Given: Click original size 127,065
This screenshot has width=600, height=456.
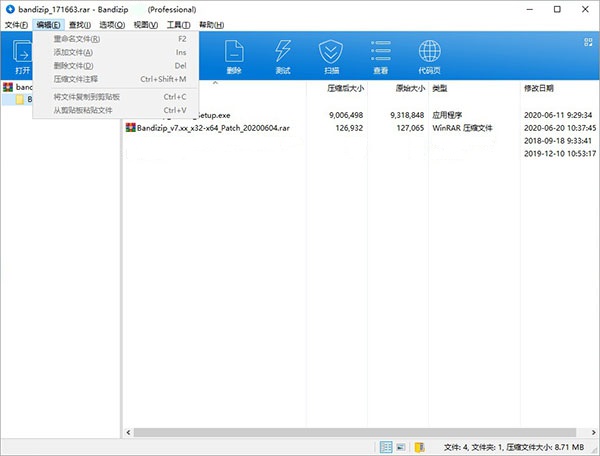Looking at the screenshot, I should tap(410, 128).
